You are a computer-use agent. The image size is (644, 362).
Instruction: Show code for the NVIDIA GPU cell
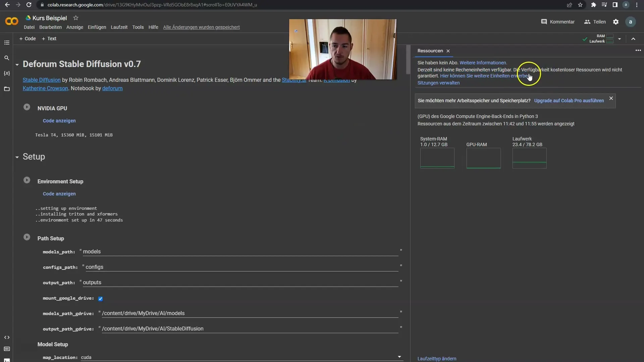tap(59, 121)
